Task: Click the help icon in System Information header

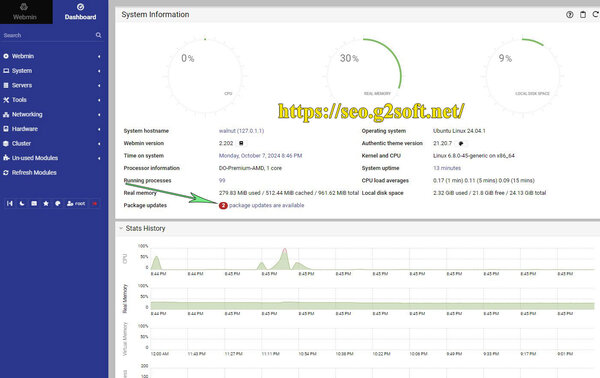Action: pos(569,15)
